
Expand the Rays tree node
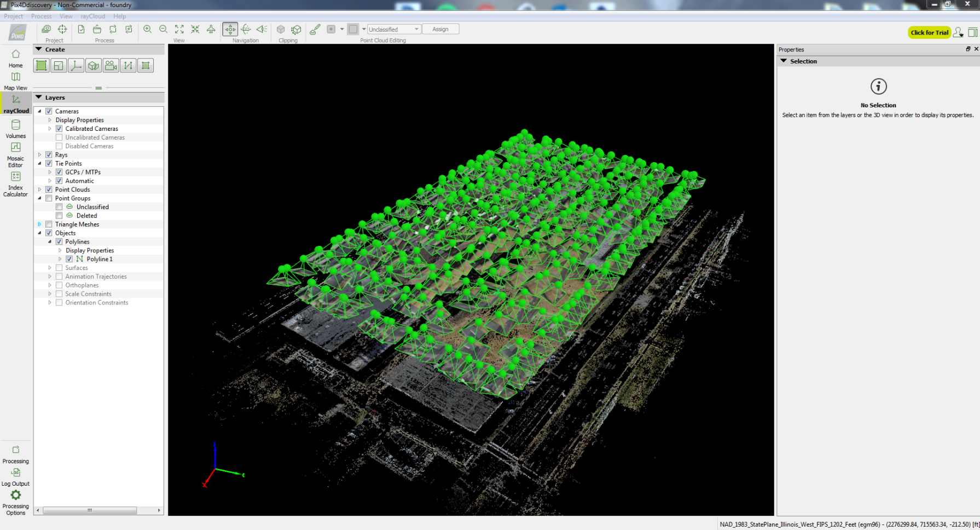[x=39, y=155]
